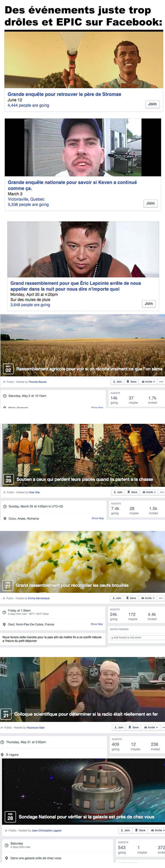Click the Add friends to this event field
This screenshot has width=165, height=868.
(137, 637)
